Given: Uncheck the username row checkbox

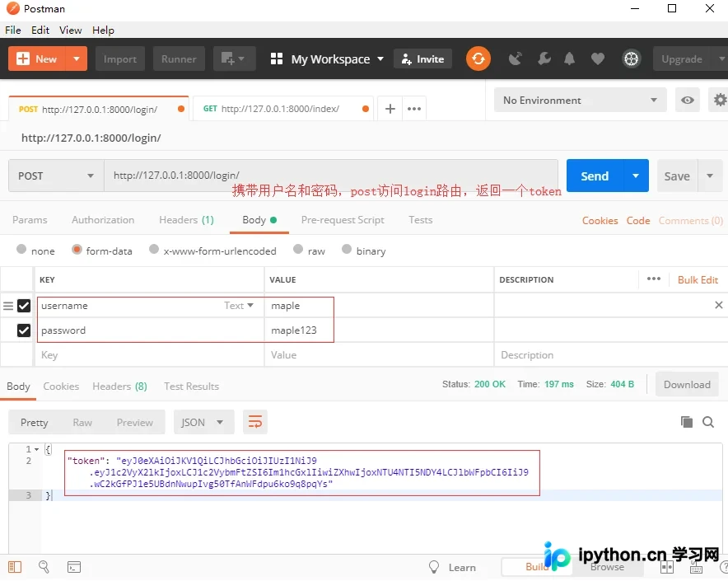Looking at the screenshot, I should click(24, 306).
